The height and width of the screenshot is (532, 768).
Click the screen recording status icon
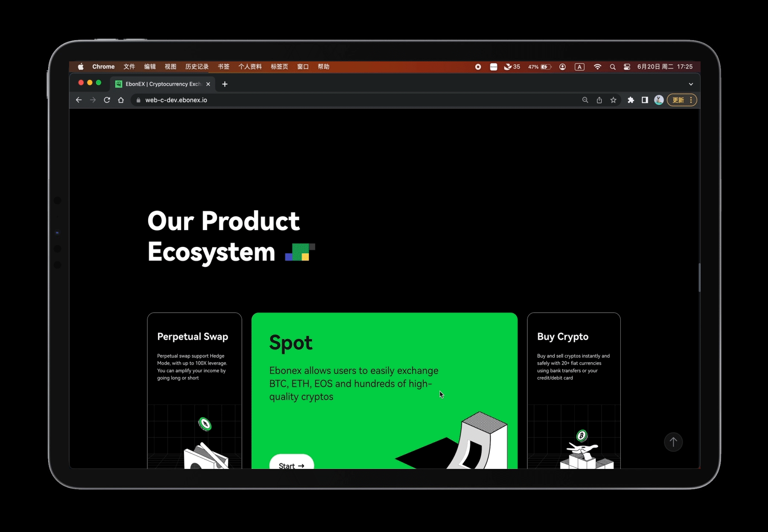pyautogui.click(x=478, y=67)
